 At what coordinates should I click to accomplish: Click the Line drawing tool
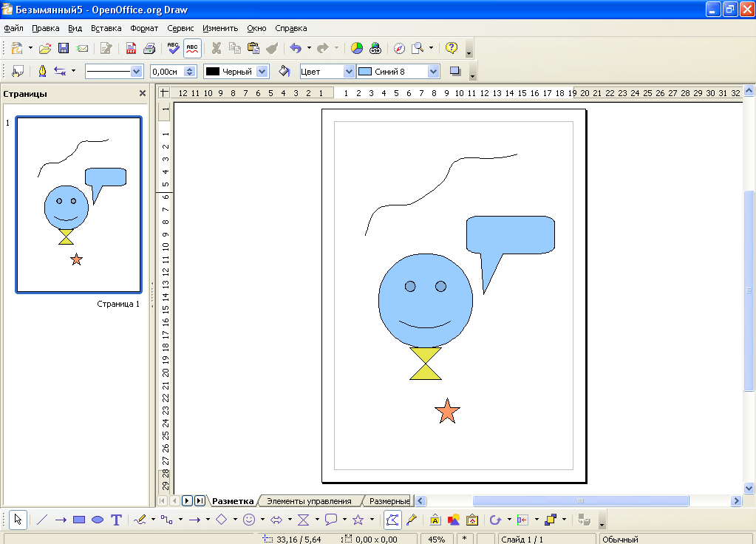(x=42, y=520)
